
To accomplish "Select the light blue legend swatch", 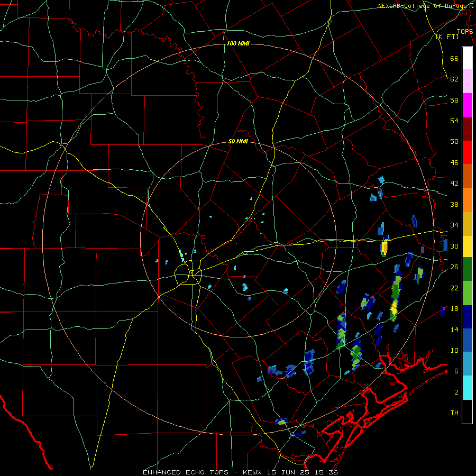I will tap(467, 364).
